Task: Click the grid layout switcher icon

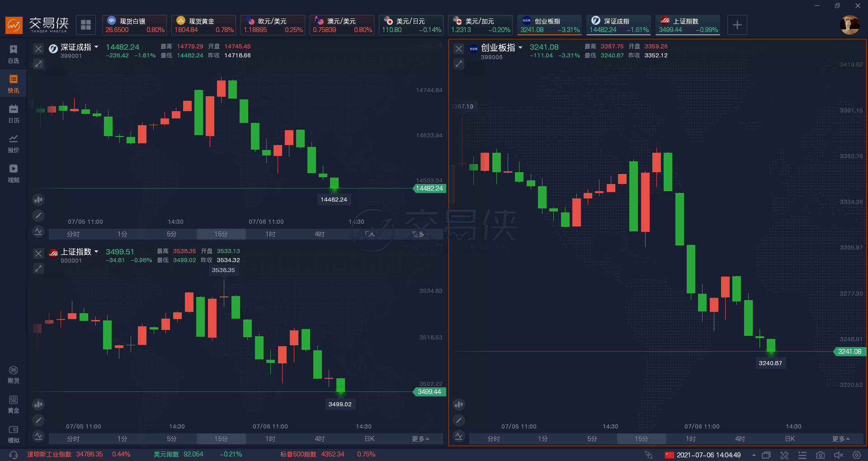Action: [x=86, y=25]
